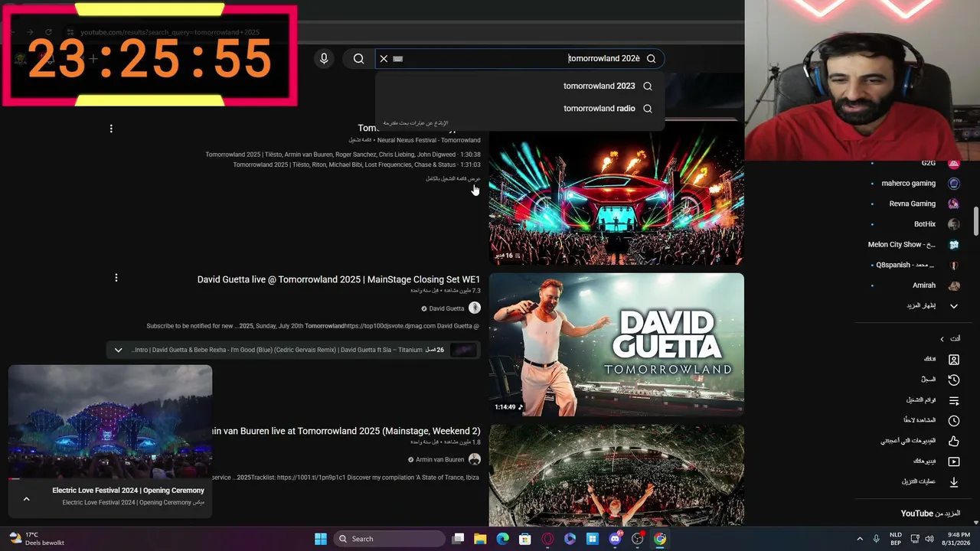Choose the 'tomorrowland radio' search suggestion

pyautogui.click(x=599, y=109)
